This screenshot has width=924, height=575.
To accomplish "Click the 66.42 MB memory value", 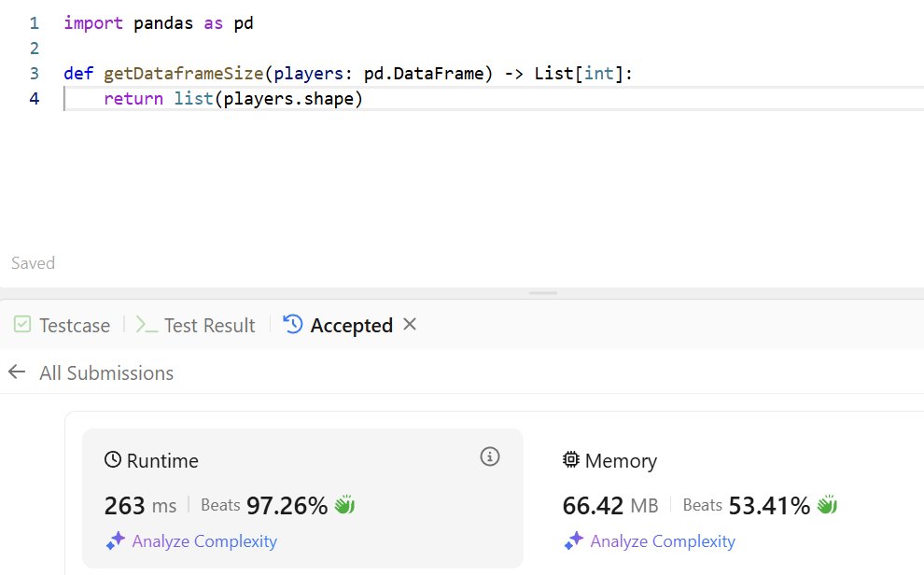I will [x=610, y=506].
